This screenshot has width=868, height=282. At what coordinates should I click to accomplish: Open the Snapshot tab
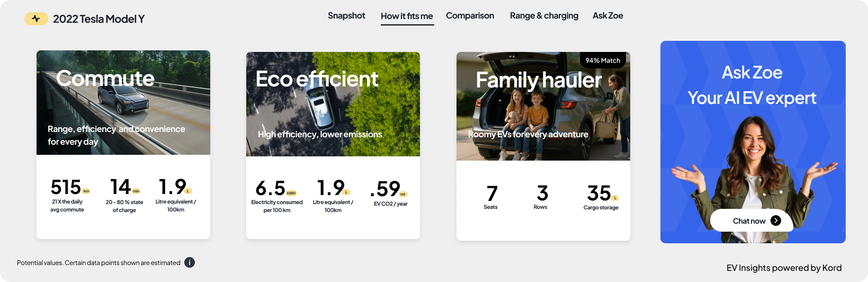[x=346, y=16]
